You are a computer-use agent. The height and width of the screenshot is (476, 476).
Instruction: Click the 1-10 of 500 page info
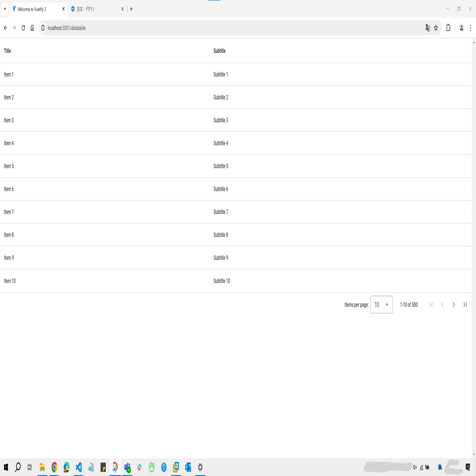pyautogui.click(x=409, y=305)
